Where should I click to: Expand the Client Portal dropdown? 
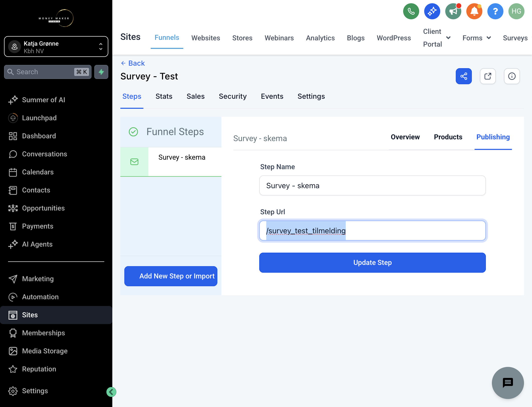pos(437,38)
